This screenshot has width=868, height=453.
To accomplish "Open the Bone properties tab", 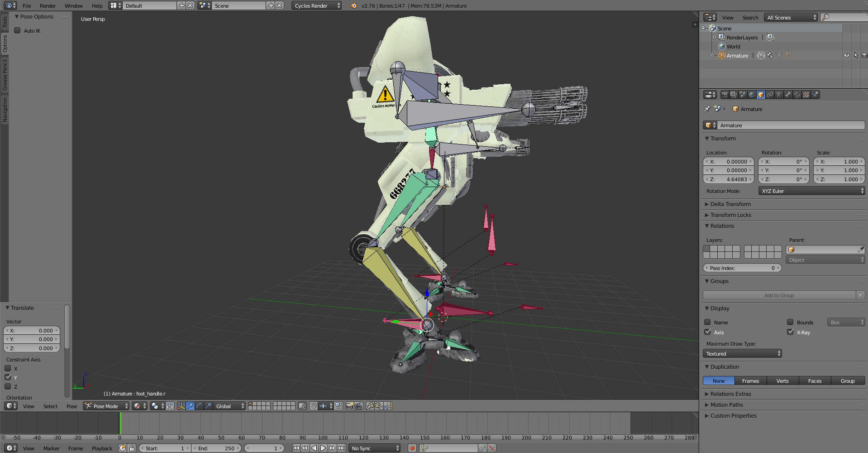I will point(788,95).
